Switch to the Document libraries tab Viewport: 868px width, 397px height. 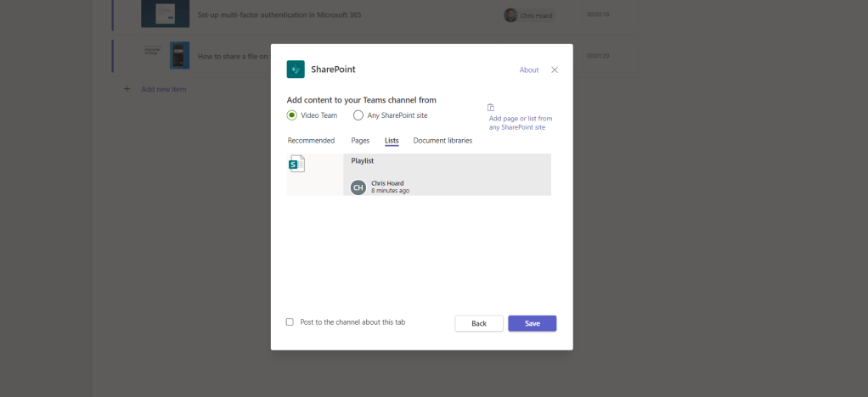tap(442, 141)
